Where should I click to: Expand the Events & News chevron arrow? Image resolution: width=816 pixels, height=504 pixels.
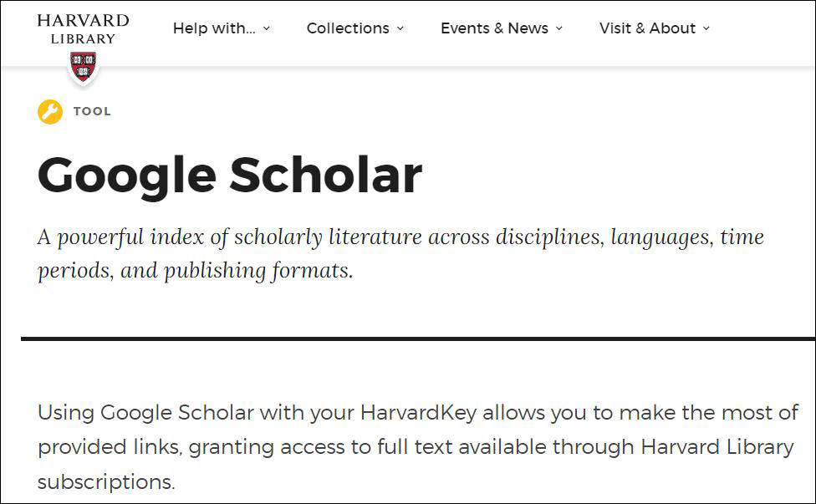[x=559, y=28]
